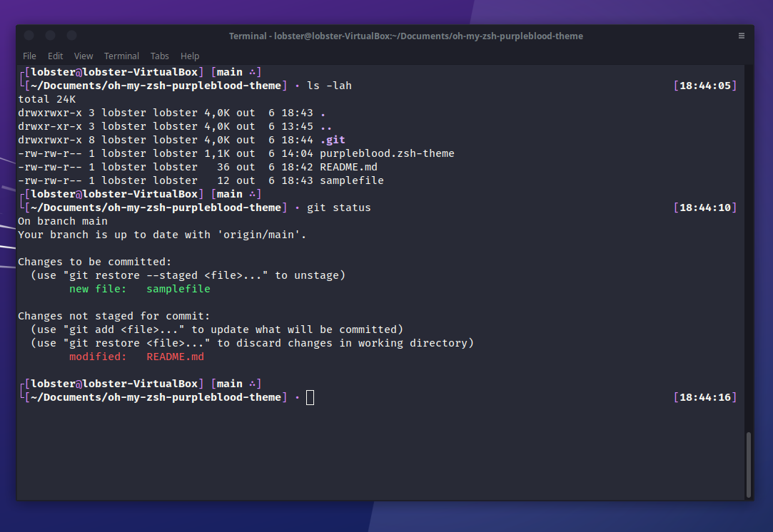Click the typed 'git status' command

click(x=339, y=208)
